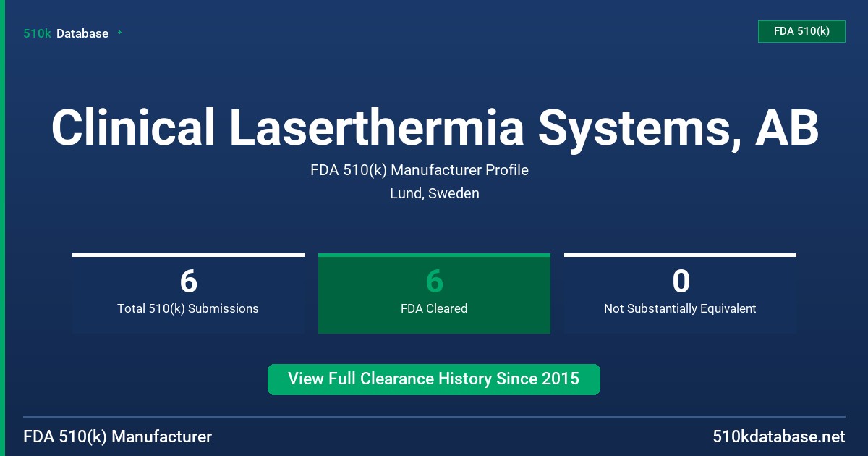Click the small green dot beside Database
868x456 pixels.
pyautogui.click(x=119, y=33)
